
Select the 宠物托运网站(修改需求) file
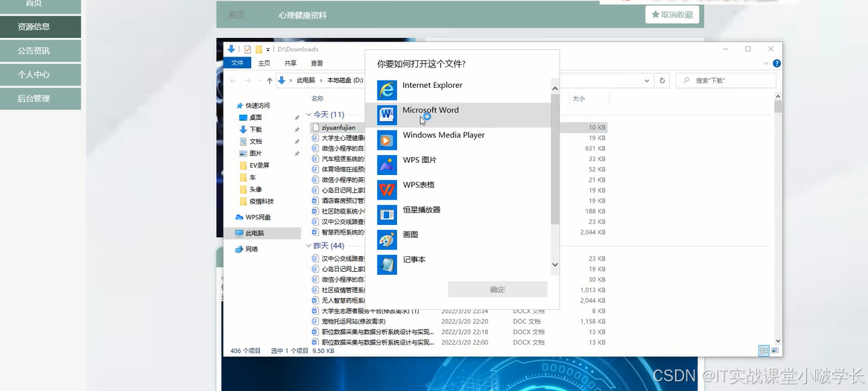click(354, 321)
